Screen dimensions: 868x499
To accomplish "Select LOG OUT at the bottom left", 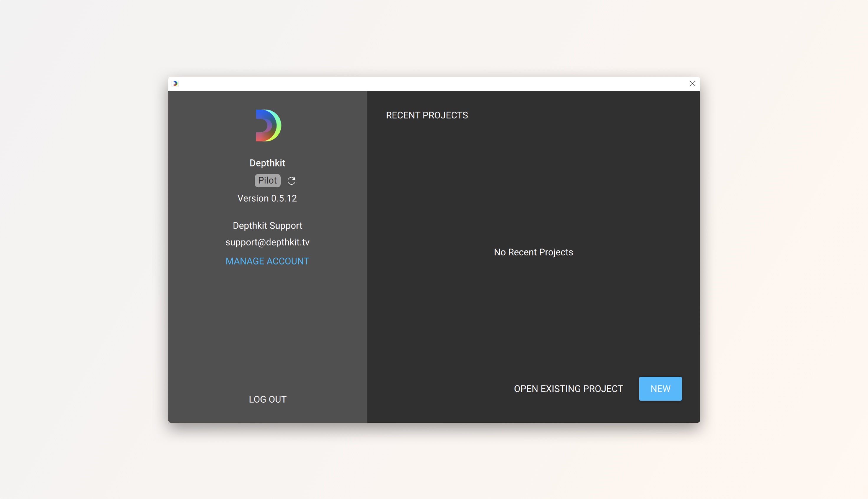I will (267, 399).
